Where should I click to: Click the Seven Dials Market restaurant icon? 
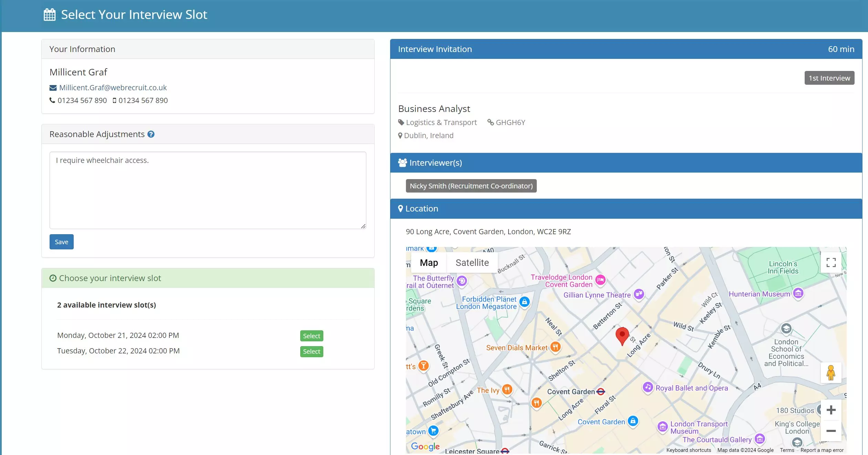click(555, 347)
